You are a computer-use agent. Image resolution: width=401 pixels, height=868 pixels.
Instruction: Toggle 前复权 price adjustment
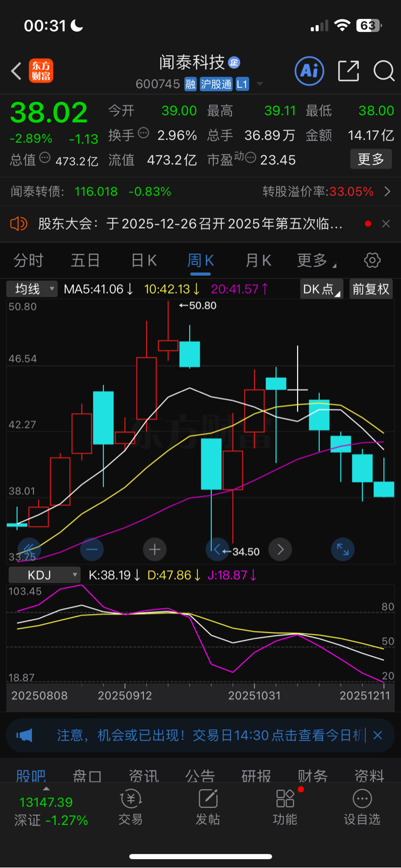click(x=371, y=289)
